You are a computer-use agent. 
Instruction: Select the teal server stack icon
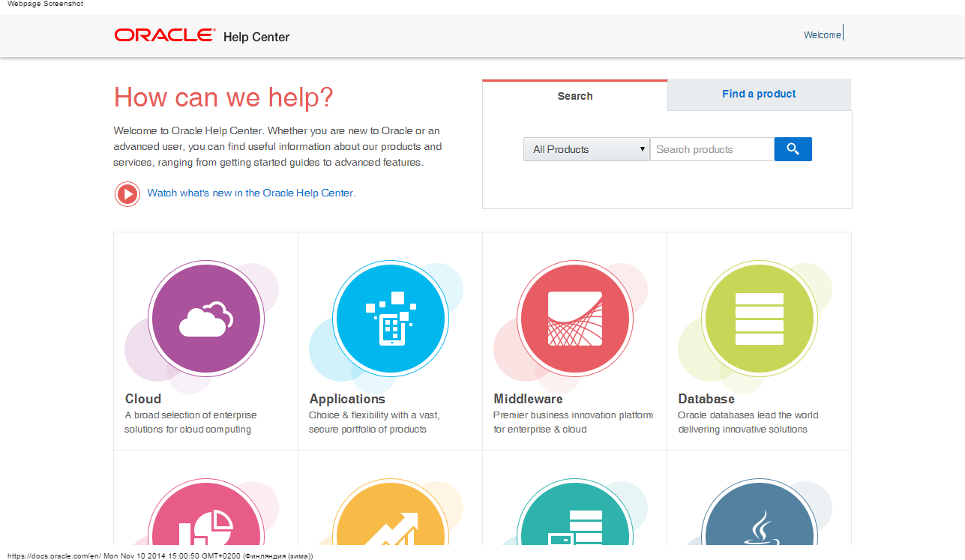pyautogui.click(x=575, y=512)
